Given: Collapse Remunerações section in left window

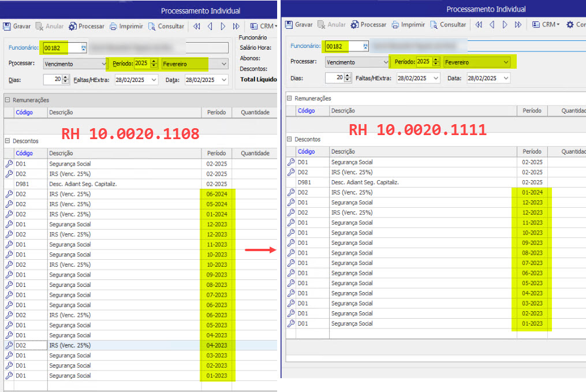Looking at the screenshot, I should pos(7,100).
